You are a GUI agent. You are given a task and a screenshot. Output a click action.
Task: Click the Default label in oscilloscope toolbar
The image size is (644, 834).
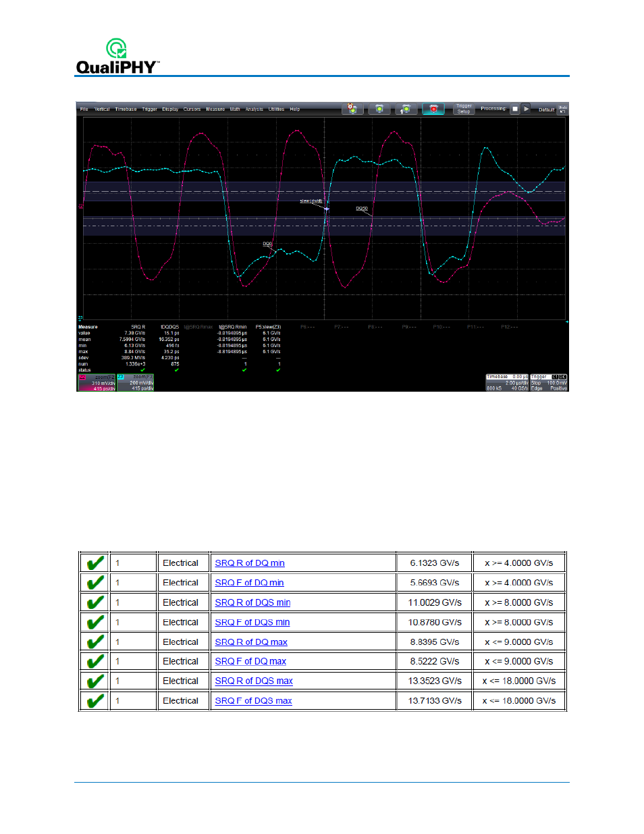click(546, 109)
